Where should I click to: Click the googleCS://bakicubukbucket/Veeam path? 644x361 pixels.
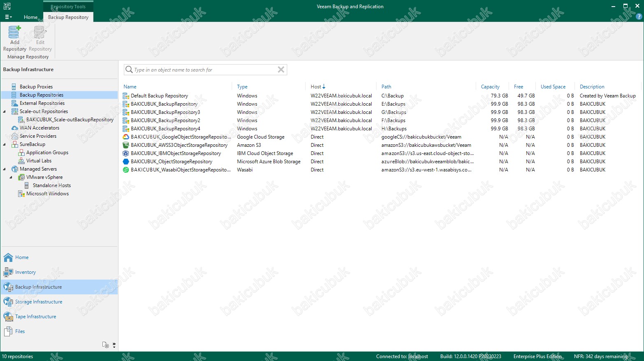pyautogui.click(x=421, y=137)
